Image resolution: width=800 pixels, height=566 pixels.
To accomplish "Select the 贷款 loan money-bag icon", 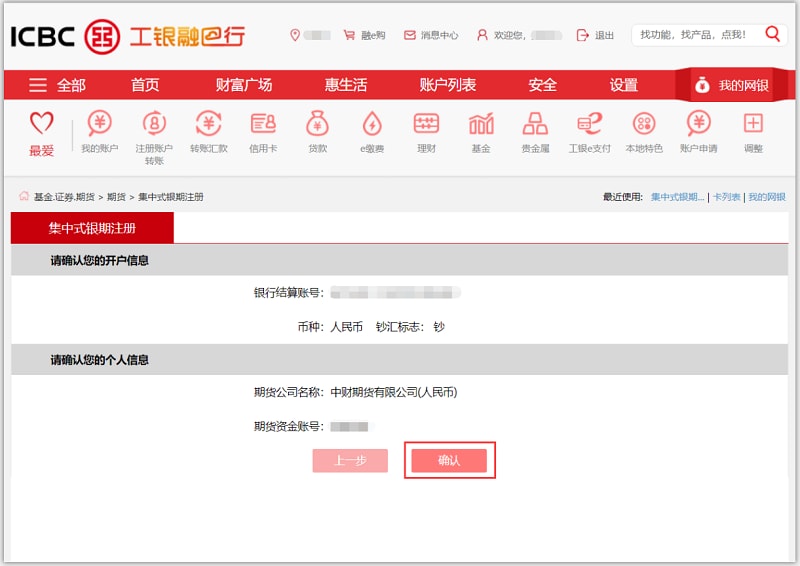I will [x=317, y=124].
